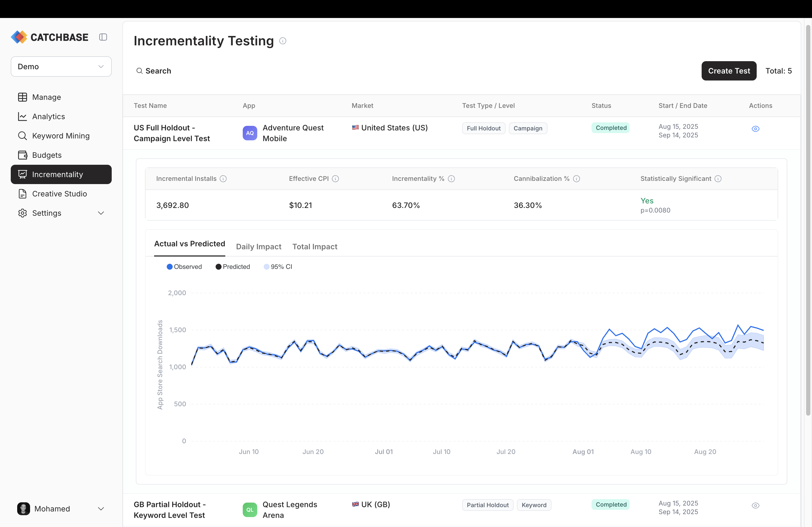
Task: Collapse the sidebar with the panel icon
Action: tap(103, 37)
